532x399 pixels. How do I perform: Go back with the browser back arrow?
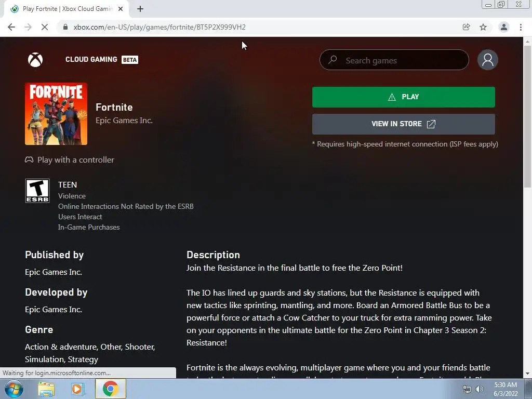tap(11, 27)
